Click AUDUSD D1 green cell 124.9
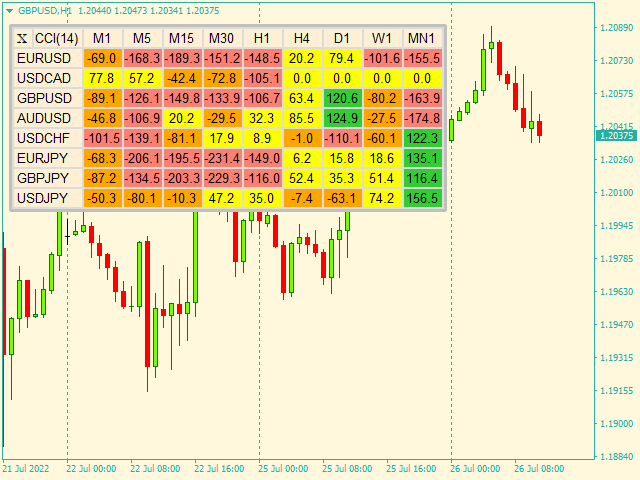The height and width of the screenshot is (480, 640). pos(342,118)
